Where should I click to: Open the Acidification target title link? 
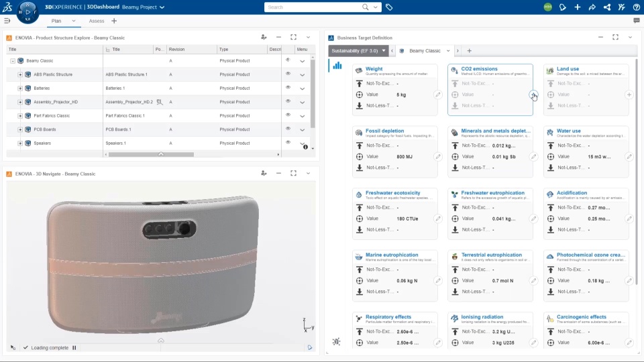coord(572,192)
